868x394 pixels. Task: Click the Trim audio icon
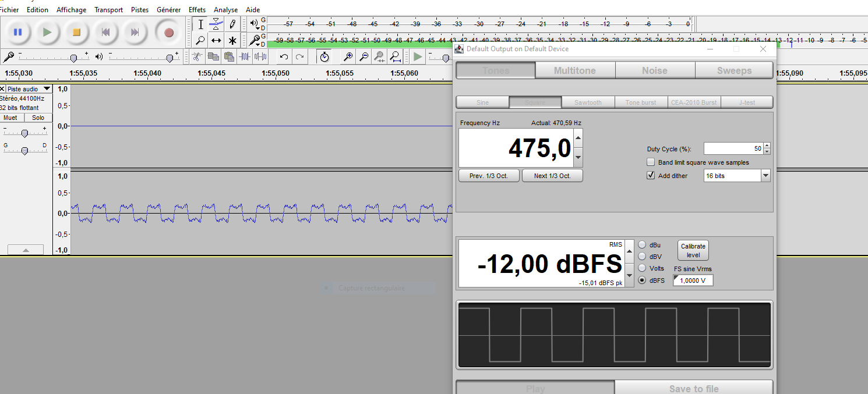pos(245,56)
